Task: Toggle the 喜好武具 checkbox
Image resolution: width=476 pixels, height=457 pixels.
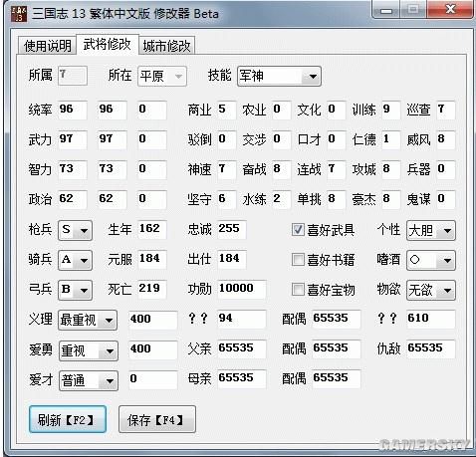Action: (298, 229)
